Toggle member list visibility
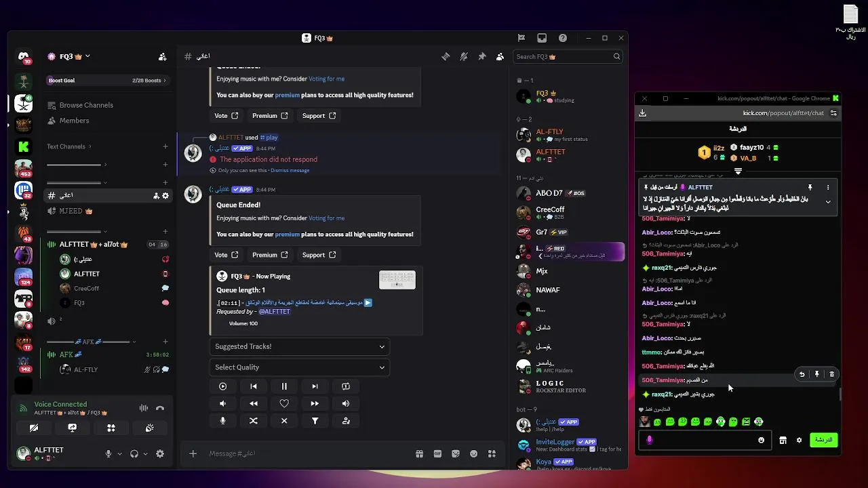 [x=500, y=57]
